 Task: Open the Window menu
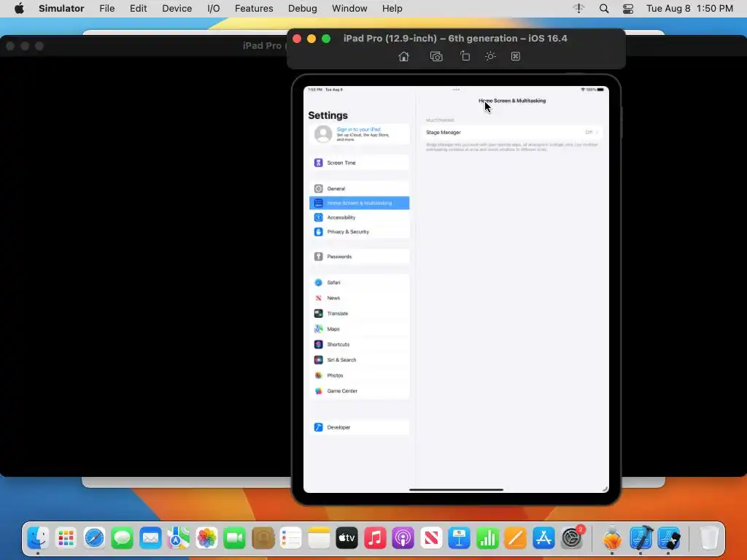[x=349, y=9]
